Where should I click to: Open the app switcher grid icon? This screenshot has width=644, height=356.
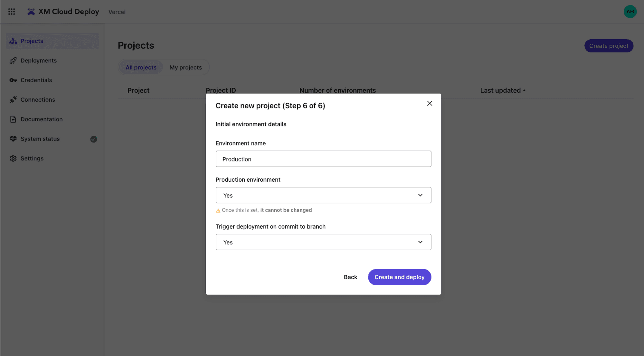[12, 12]
